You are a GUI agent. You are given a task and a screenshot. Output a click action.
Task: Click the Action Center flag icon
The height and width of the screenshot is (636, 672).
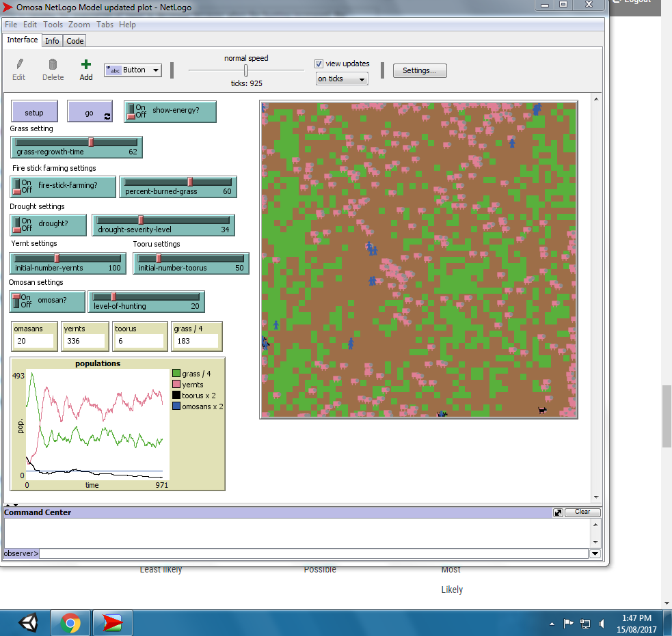pyautogui.click(x=568, y=624)
